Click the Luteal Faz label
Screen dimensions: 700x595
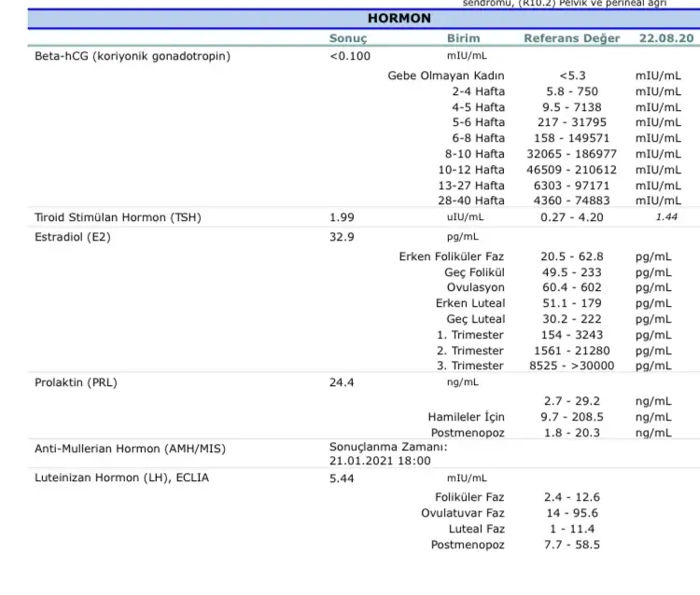(x=477, y=529)
